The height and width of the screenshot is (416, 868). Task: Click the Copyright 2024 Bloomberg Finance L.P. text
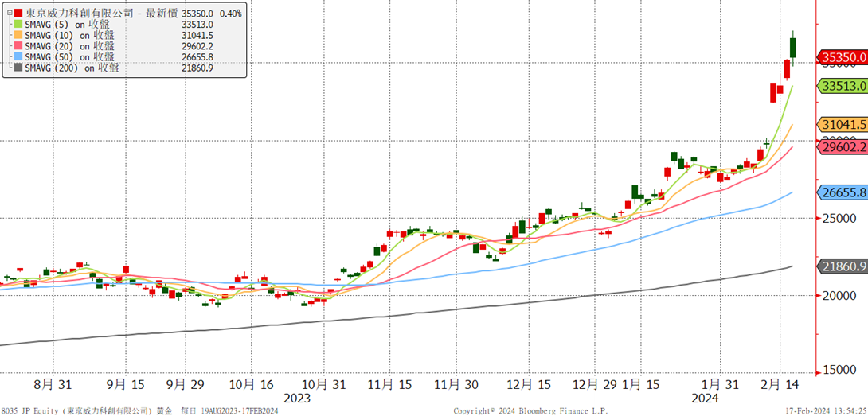[530, 411]
